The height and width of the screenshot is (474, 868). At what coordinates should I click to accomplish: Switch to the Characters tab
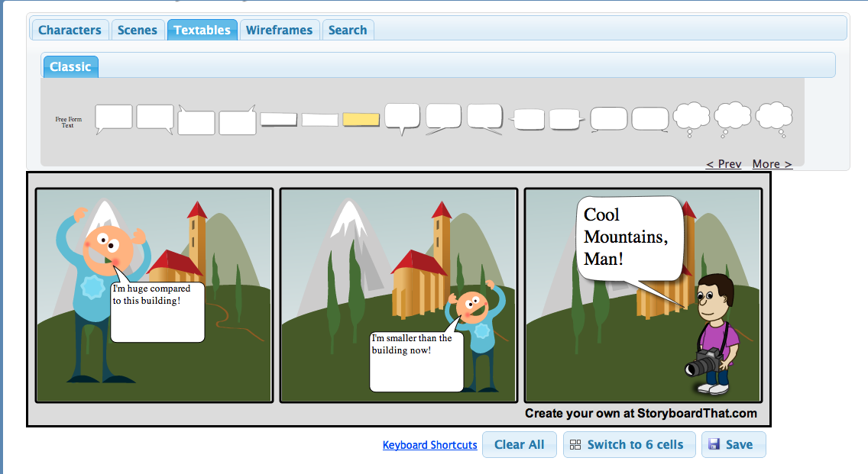coord(70,29)
